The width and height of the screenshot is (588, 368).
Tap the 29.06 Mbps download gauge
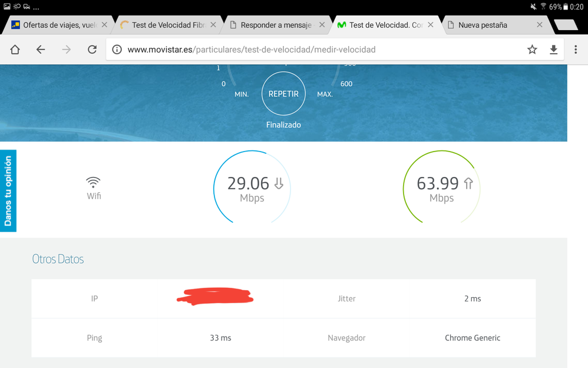coord(252,187)
